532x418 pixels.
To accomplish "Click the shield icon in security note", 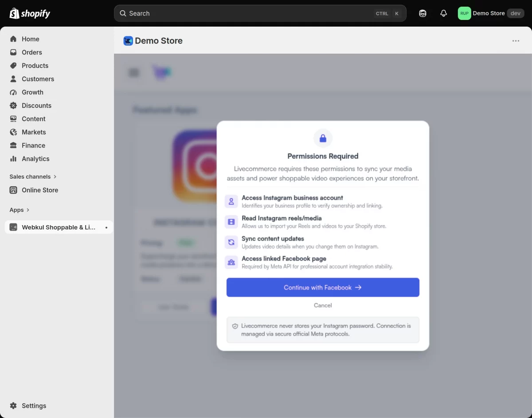I will tap(235, 326).
